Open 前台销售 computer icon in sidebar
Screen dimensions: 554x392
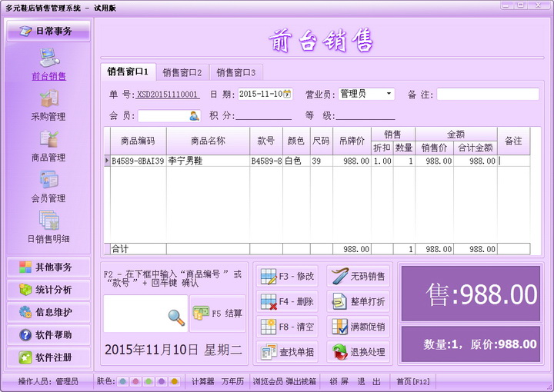[x=49, y=58]
